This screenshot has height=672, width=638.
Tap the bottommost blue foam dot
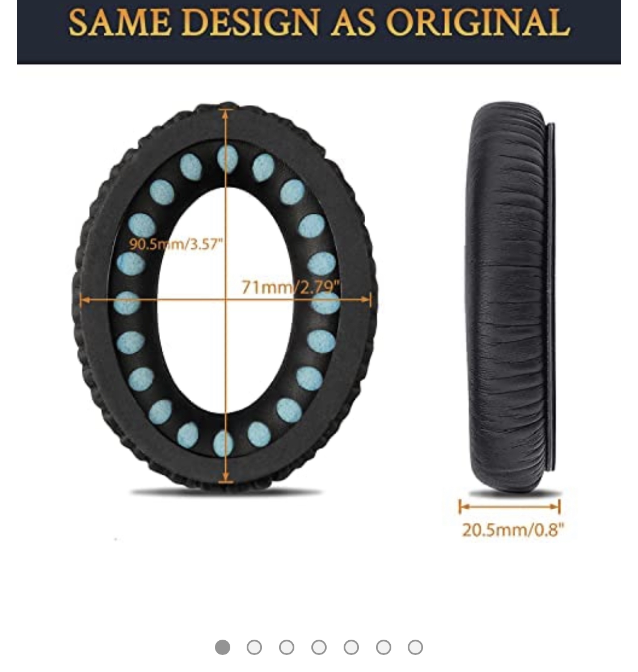pyautogui.click(x=223, y=443)
